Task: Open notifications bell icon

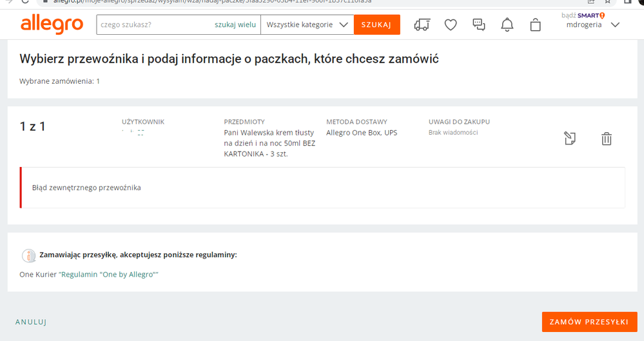Action: [x=507, y=24]
